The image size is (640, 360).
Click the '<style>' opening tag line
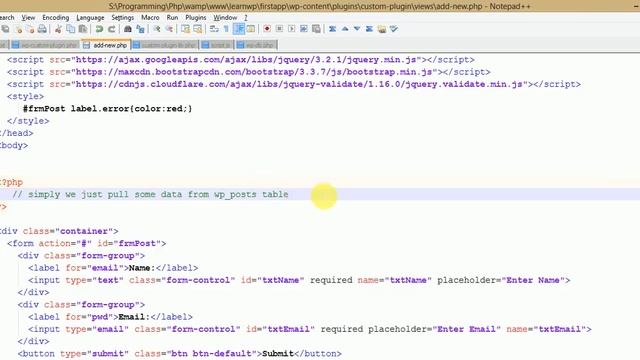[x=25, y=96]
